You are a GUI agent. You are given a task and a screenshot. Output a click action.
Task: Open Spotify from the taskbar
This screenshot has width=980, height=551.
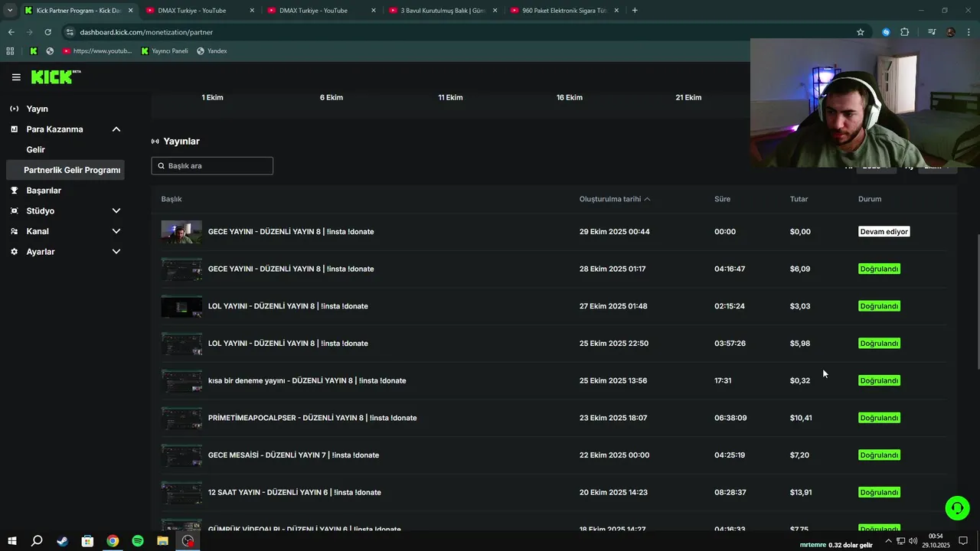tap(138, 541)
